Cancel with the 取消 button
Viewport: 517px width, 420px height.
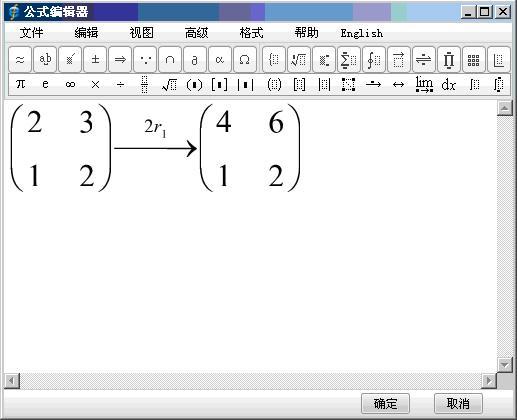[x=458, y=403]
